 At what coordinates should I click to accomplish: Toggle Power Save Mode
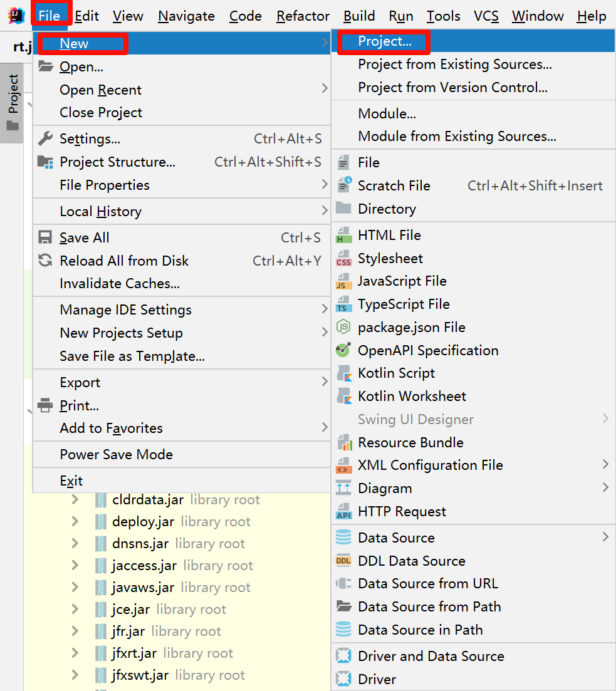[116, 455]
